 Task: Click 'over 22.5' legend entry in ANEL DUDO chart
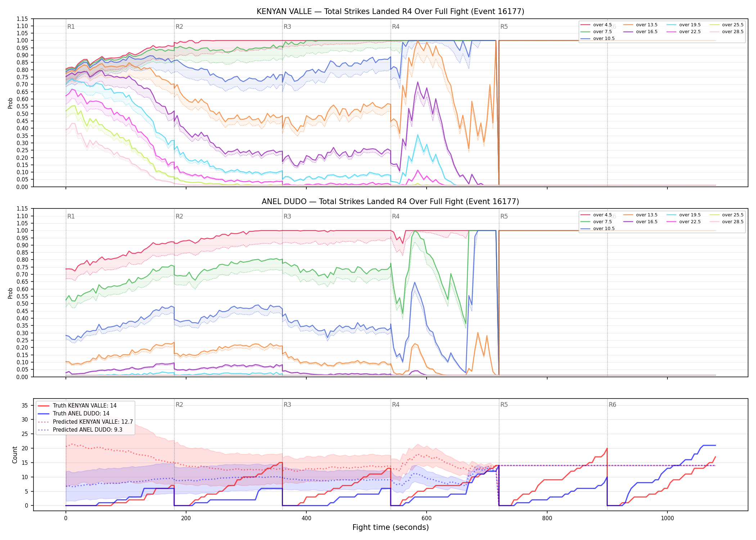[683, 222]
